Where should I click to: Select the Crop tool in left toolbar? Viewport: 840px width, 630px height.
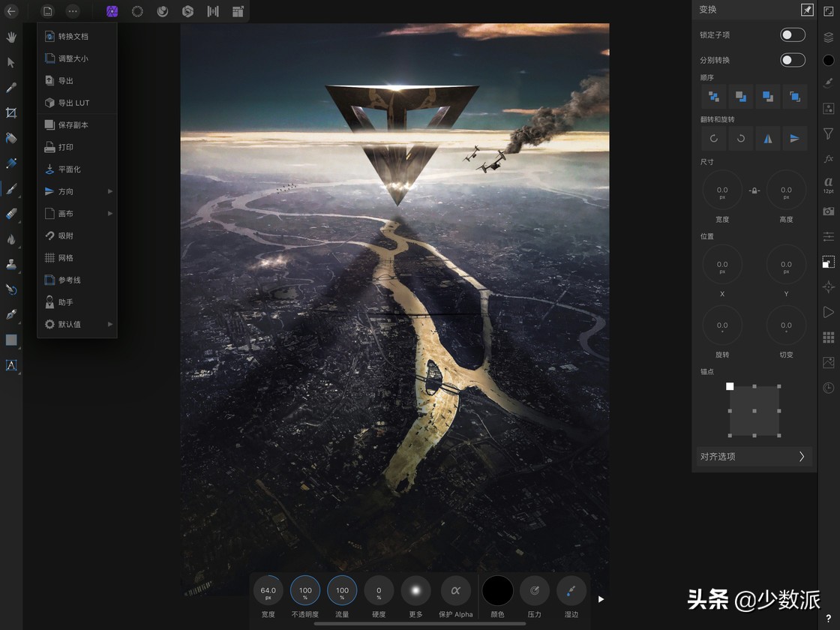11,112
